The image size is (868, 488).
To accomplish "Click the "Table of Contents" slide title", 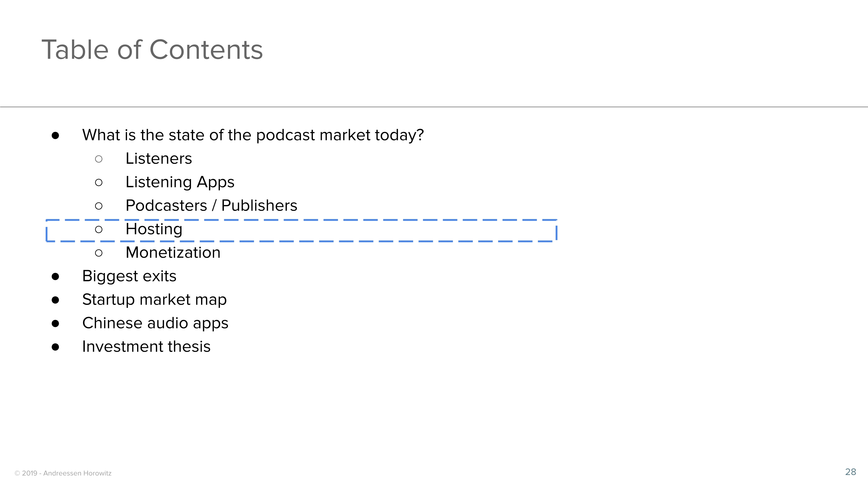I will point(152,50).
